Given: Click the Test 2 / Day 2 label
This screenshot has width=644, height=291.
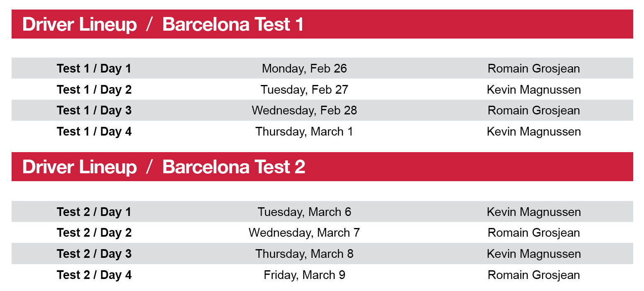Looking at the screenshot, I should [94, 233].
